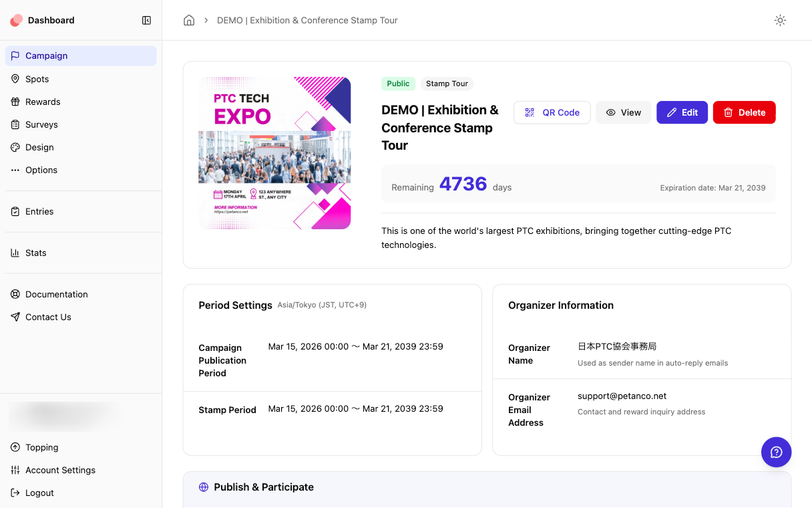812x508 pixels.
Task: Click the Stamp Tour badge
Action: [447, 84]
